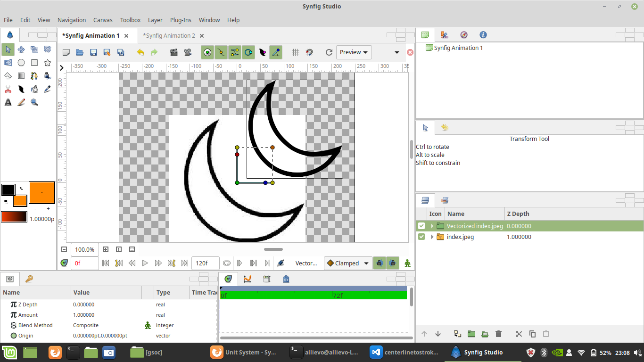Hide the index.jpeg layer

(421, 237)
